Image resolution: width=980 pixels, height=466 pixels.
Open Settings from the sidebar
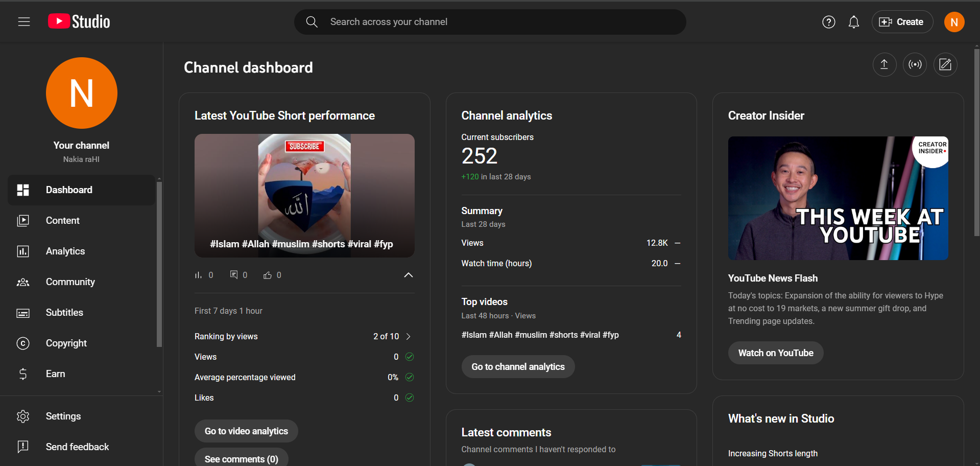pyautogui.click(x=81, y=416)
